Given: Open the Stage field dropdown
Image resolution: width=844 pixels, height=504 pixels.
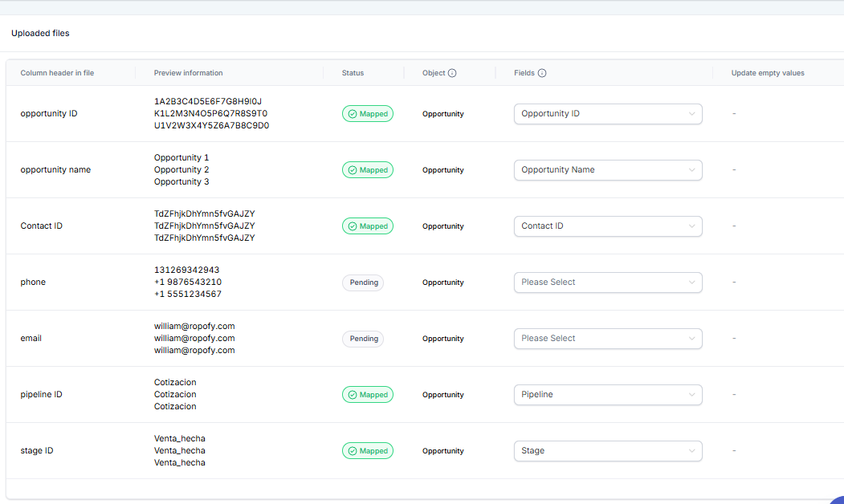Looking at the screenshot, I should 608,451.
